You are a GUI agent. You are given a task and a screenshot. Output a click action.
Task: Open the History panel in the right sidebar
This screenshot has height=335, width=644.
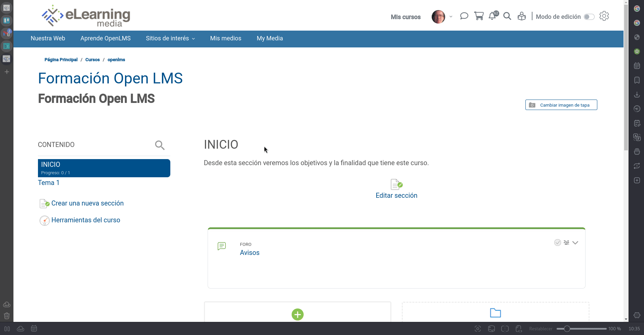(x=637, y=109)
